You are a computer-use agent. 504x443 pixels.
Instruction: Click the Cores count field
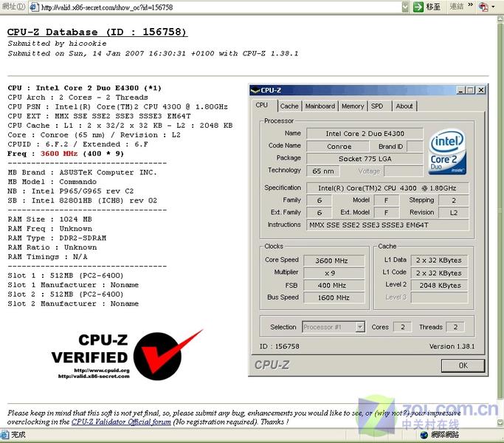click(x=402, y=327)
